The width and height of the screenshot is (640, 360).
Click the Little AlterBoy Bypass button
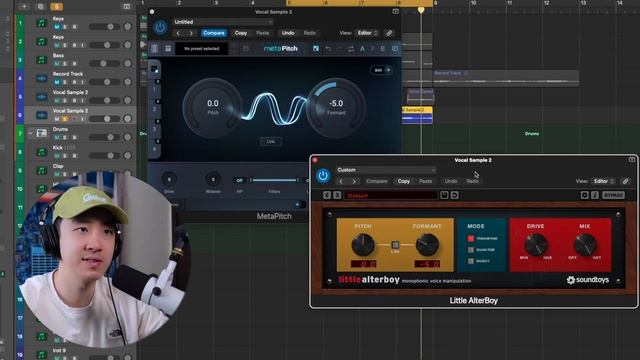point(613,195)
